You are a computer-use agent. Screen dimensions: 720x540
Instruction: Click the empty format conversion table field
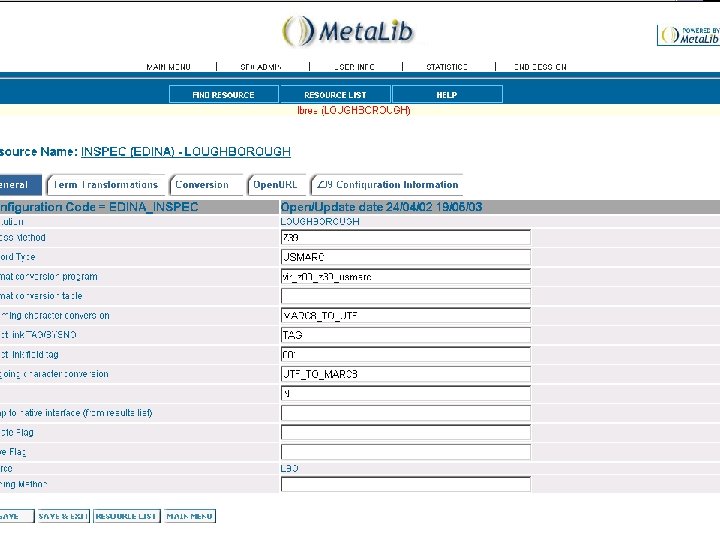(405, 296)
